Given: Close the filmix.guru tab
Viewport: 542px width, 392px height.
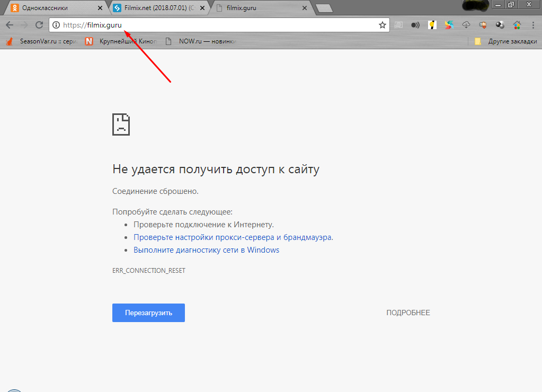Looking at the screenshot, I should (x=304, y=8).
